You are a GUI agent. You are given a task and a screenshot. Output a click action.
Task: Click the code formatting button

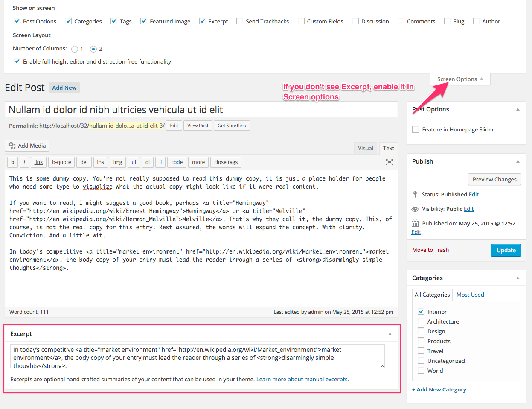click(x=177, y=162)
